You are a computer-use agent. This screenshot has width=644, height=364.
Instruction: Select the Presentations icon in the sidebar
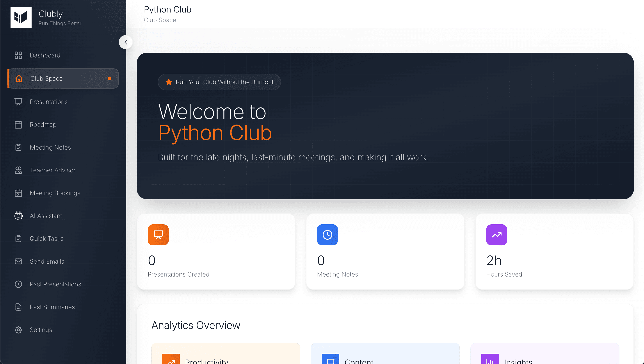(x=18, y=102)
